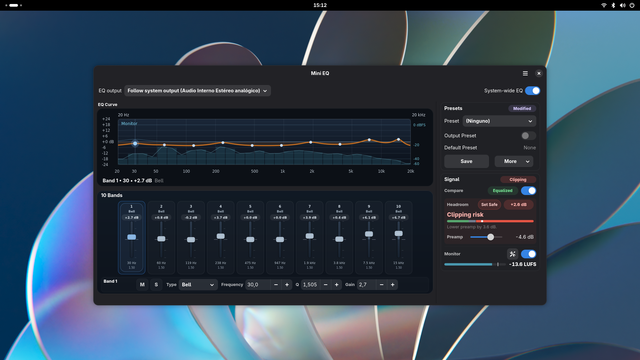Click band 6 gain slider handle
Viewport: 640px width, 360px height.
click(280, 239)
